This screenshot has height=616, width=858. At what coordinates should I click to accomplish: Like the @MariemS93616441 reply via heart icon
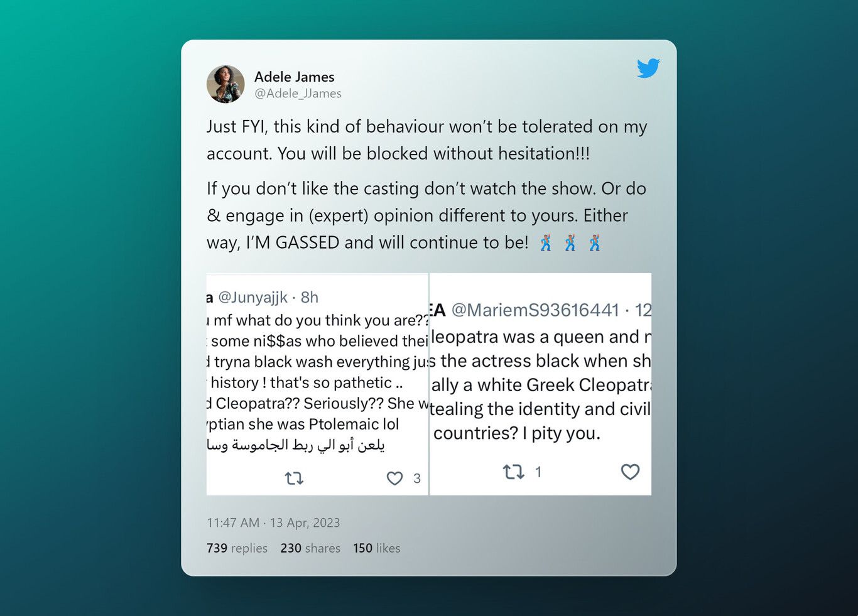coord(630,472)
